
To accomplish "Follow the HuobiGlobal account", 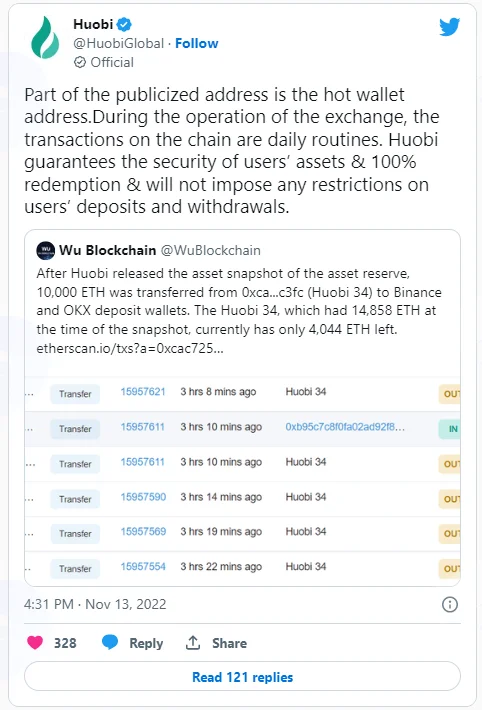I will (x=197, y=43).
